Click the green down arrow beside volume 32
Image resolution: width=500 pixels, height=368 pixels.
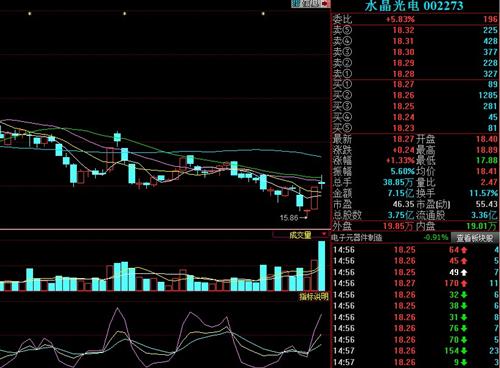click(x=464, y=295)
